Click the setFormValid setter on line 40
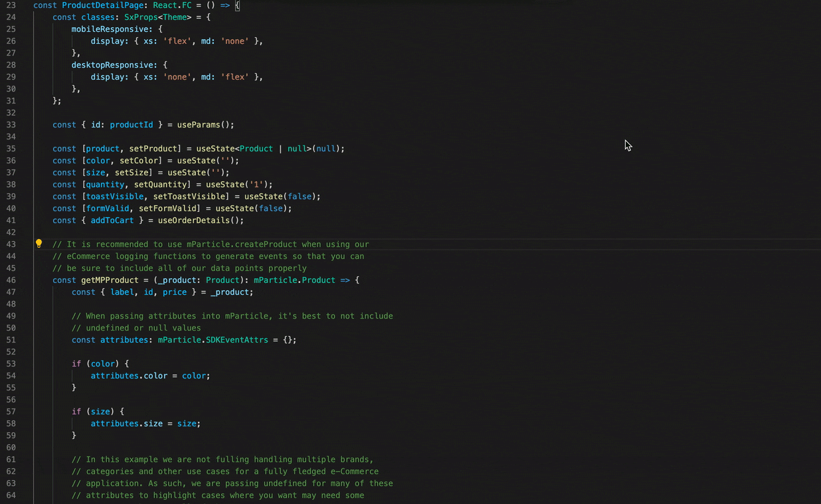The height and width of the screenshot is (504, 821). tap(167, 209)
